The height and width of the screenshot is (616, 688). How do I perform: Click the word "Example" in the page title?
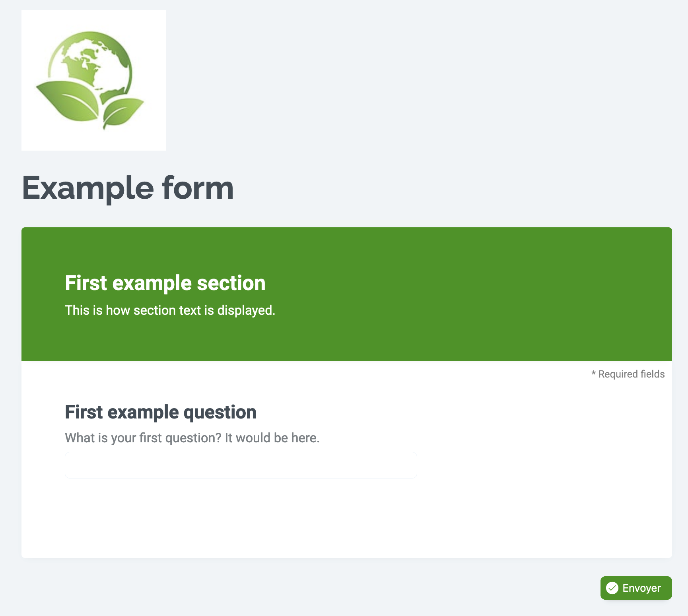point(88,188)
